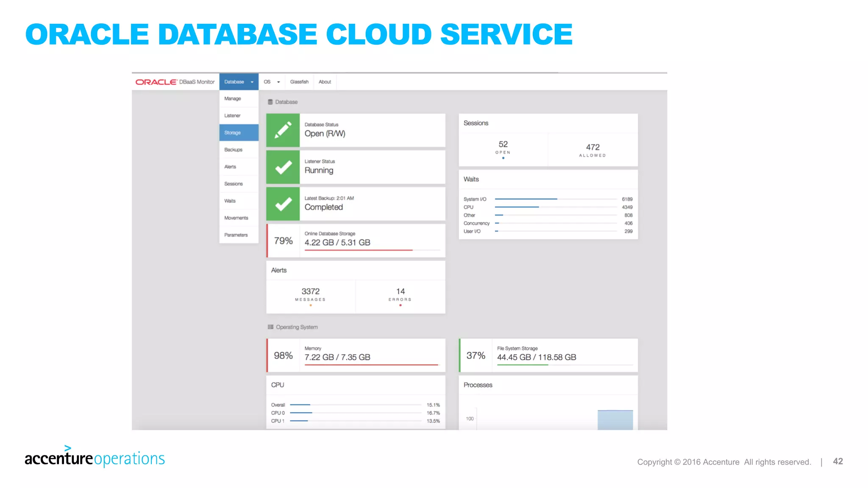Click the Other waits row
The width and height of the screenshot is (868, 488).
click(548, 215)
